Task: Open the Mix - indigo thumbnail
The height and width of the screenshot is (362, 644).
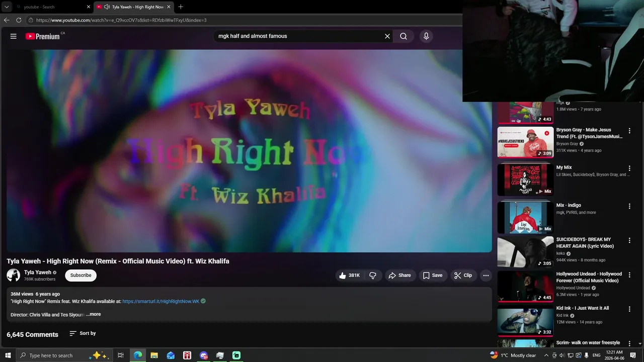Action: [525, 218]
